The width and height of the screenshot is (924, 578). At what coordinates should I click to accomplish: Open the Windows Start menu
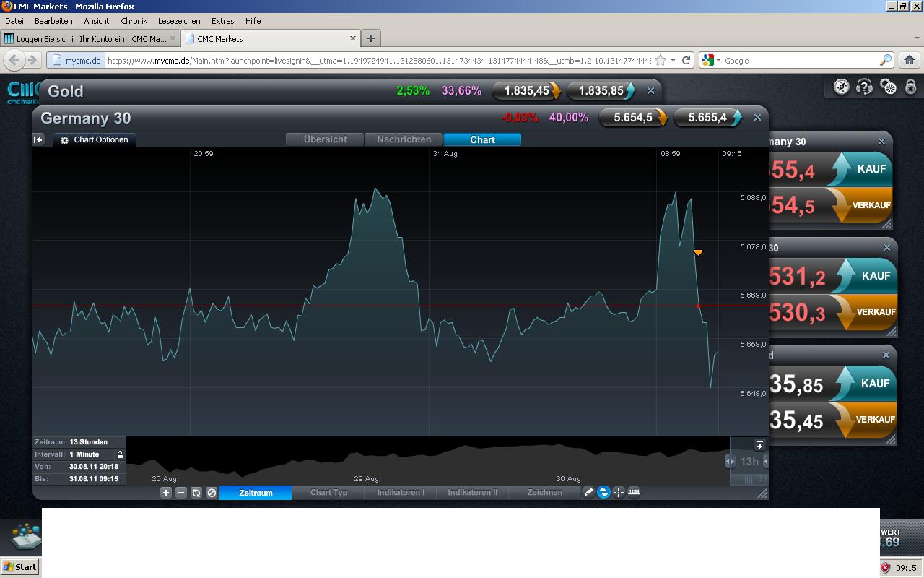coord(20,567)
